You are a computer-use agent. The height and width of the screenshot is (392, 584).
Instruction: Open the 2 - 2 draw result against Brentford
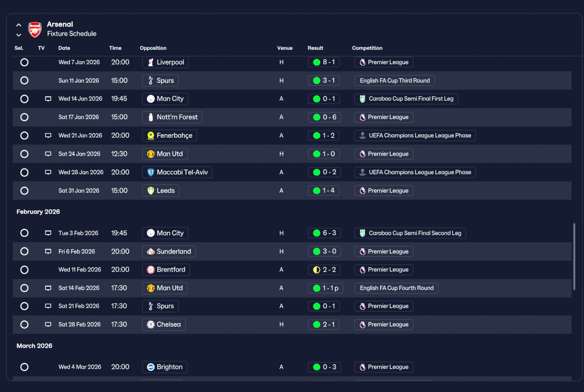(324, 270)
